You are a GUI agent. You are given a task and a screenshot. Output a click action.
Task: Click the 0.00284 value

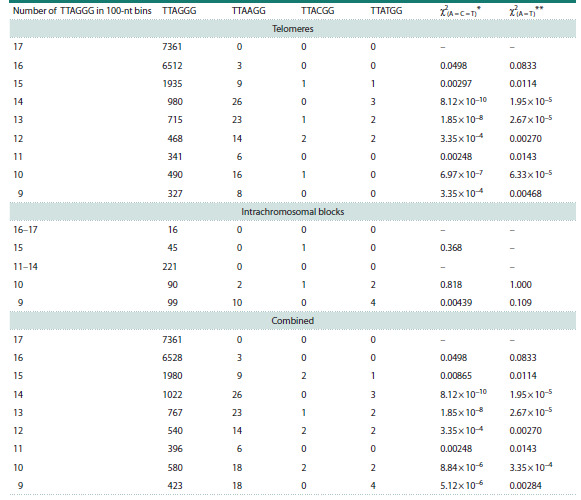[x=525, y=486]
